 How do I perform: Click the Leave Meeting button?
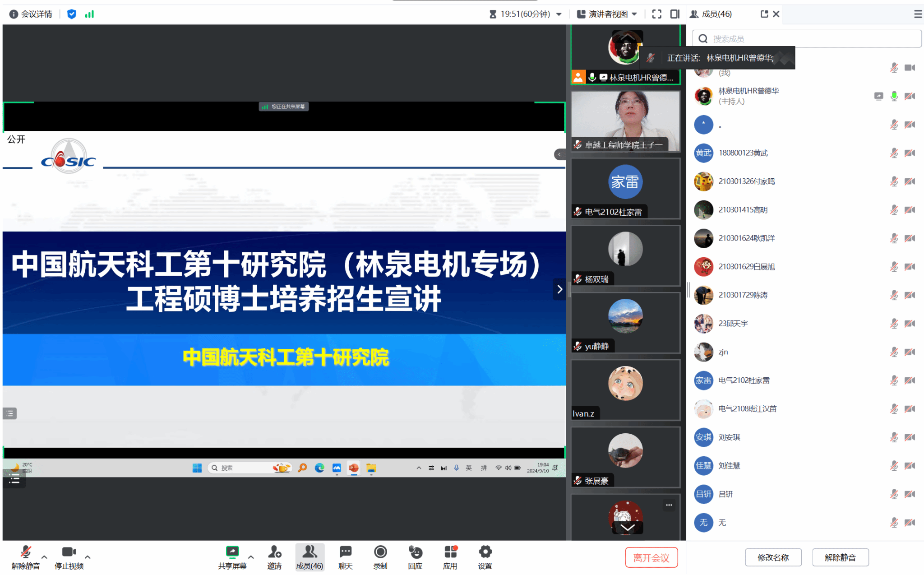tap(651, 557)
